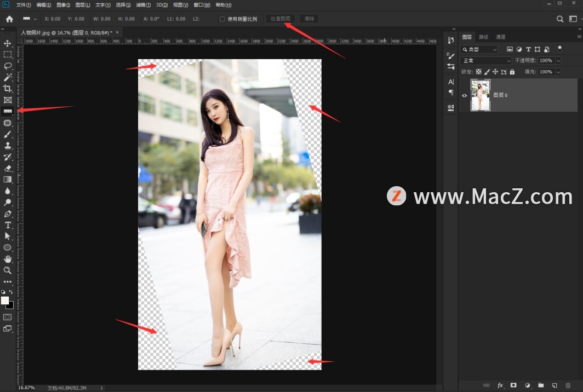Switch to the 通道 tab
583x392 pixels.
coord(500,37)
